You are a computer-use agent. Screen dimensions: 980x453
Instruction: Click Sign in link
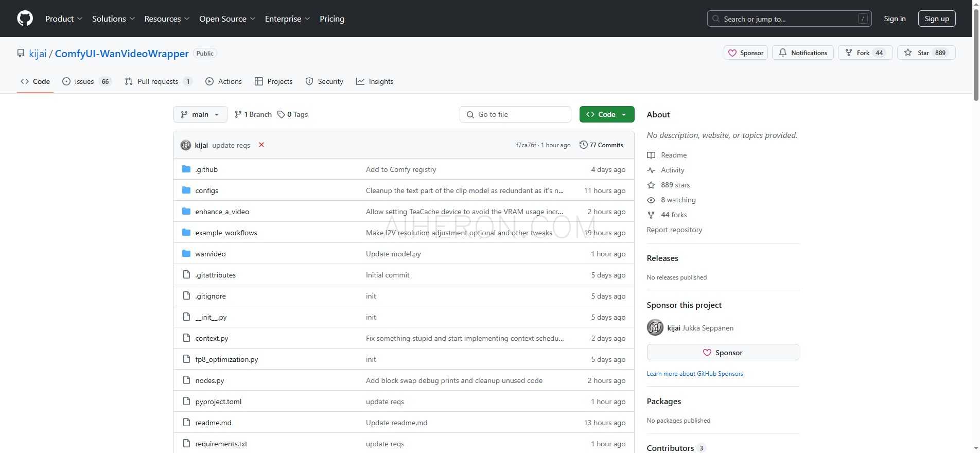[x=895, y=19]
